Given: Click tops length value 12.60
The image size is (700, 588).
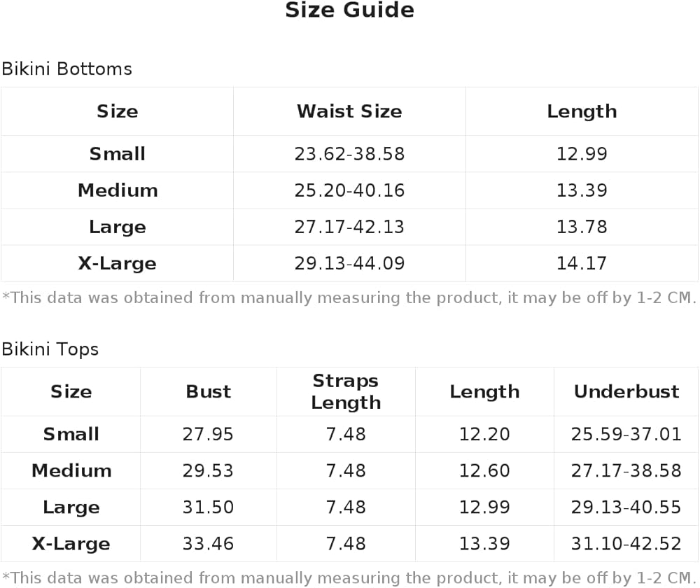Looking at the screenshot, I should [x=484, y=471].
